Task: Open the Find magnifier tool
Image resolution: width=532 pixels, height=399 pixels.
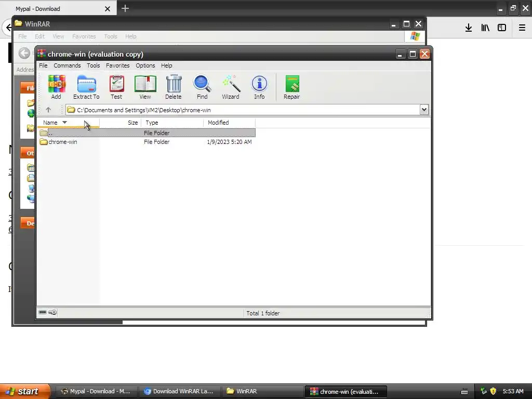Action: click(202, 87)
